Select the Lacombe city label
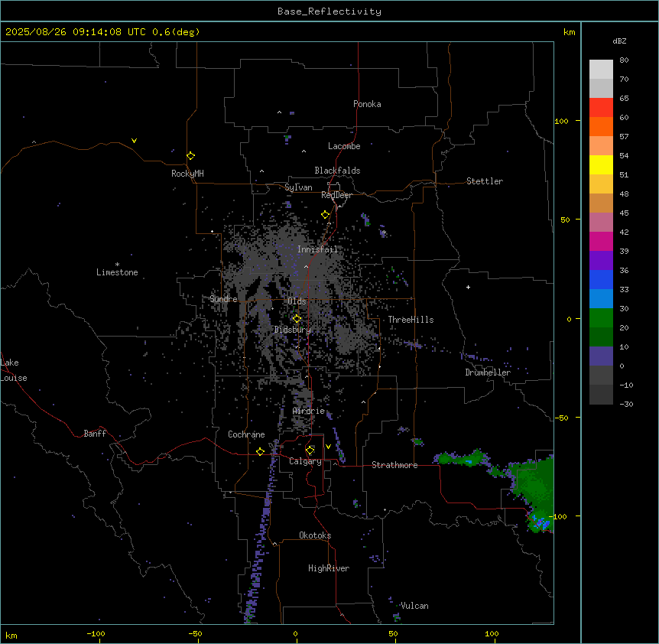The height and width of the screenshot is (644, 659). (344, 146)
